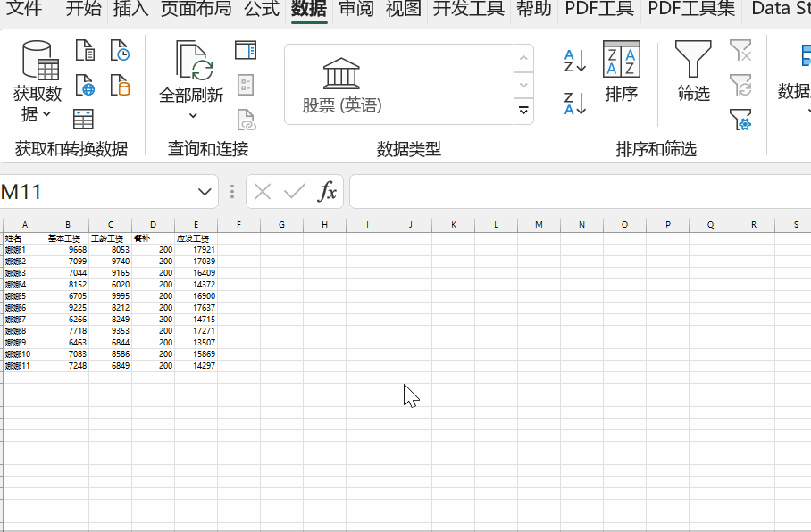
Task: Click the Reapply filter icon
Action: point(740,85)
